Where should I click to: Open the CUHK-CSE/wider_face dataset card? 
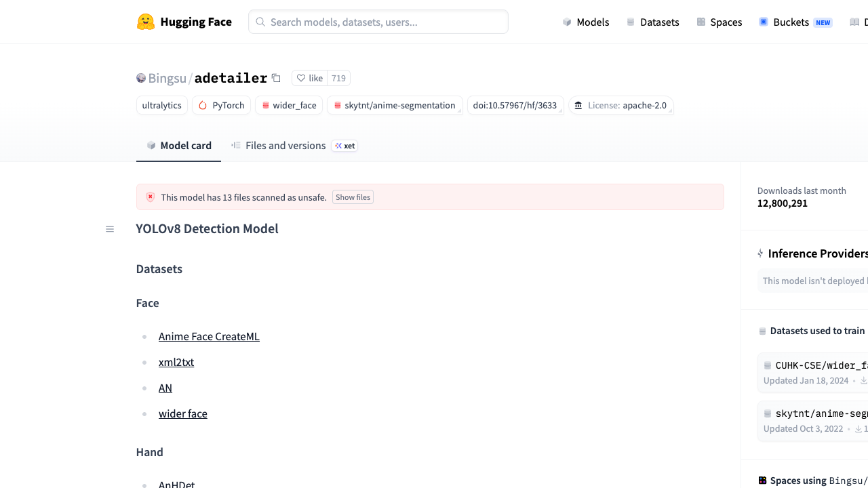pos(813,373)
